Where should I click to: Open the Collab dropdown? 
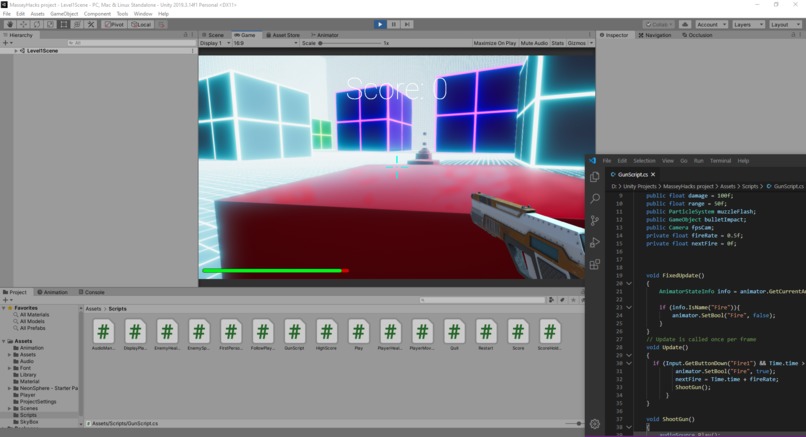[659, 24]
